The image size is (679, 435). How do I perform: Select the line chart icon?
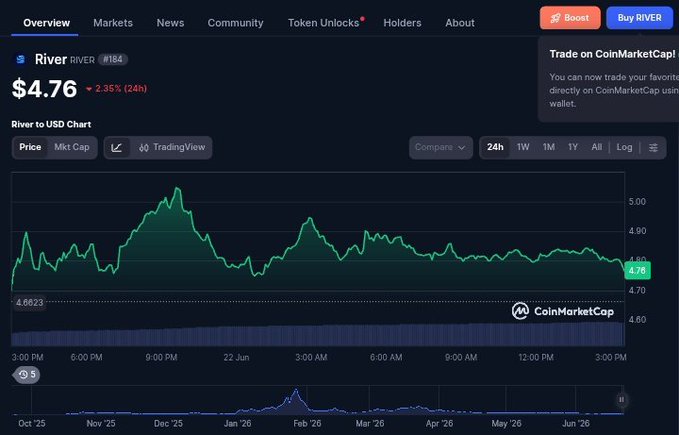pyautogui.click(x=117, y=148)
